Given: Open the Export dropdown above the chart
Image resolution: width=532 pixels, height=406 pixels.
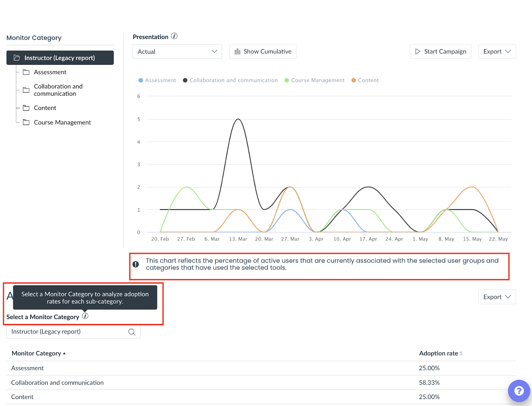Looking at the screenshot, I should [497, 51].
